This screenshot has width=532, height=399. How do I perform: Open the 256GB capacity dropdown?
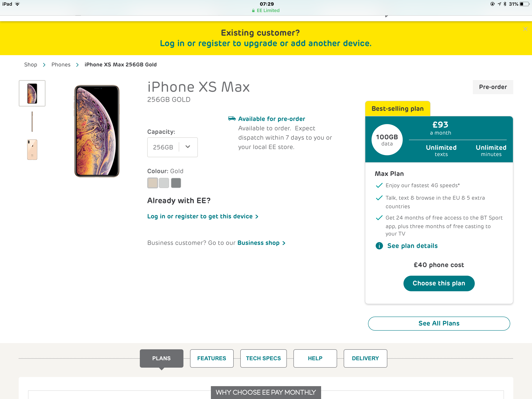[173, 147]
